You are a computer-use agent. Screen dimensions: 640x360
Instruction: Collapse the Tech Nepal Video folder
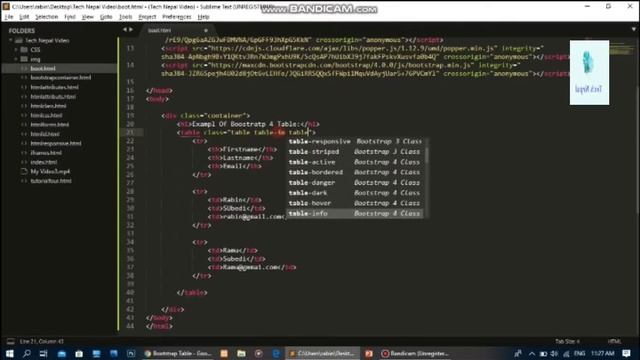click(x=11, y=40)
